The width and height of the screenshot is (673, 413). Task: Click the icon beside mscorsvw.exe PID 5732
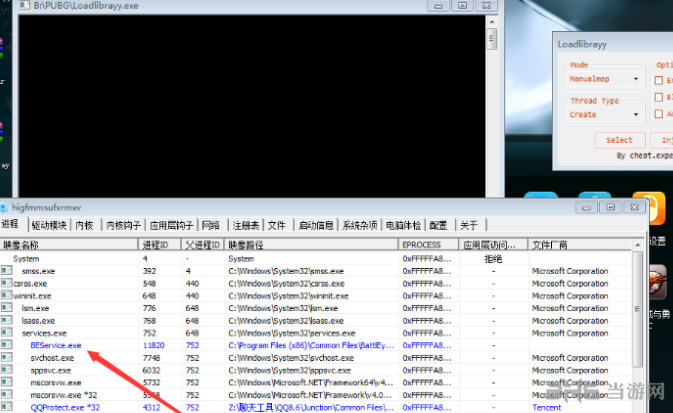(x=6, y=382)
